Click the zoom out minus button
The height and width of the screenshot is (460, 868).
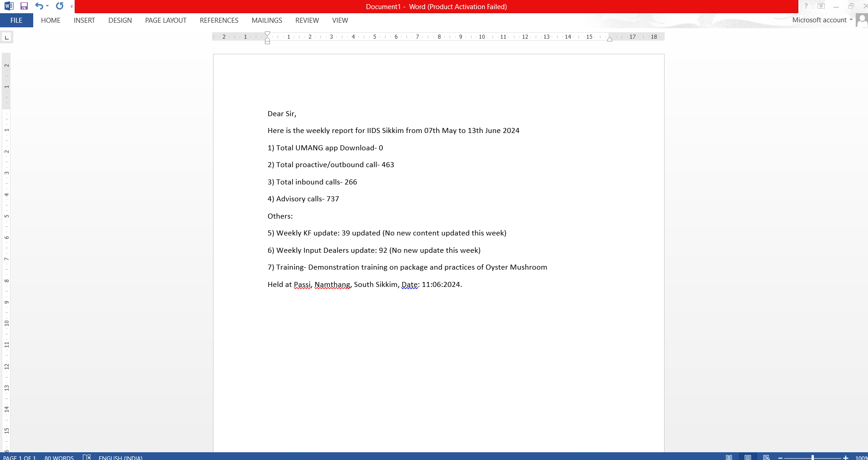(x=780, y=457)
